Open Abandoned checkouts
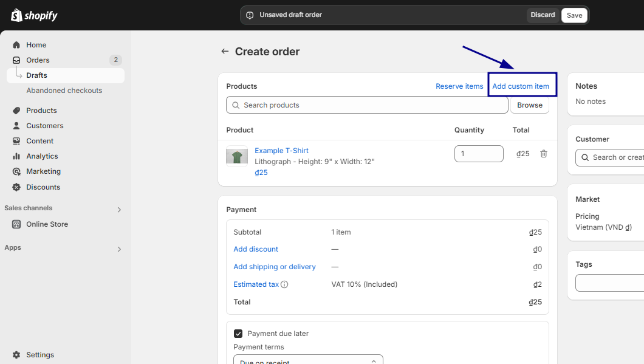644x364 pixels. pyautogui.click(x=64, y=91)
